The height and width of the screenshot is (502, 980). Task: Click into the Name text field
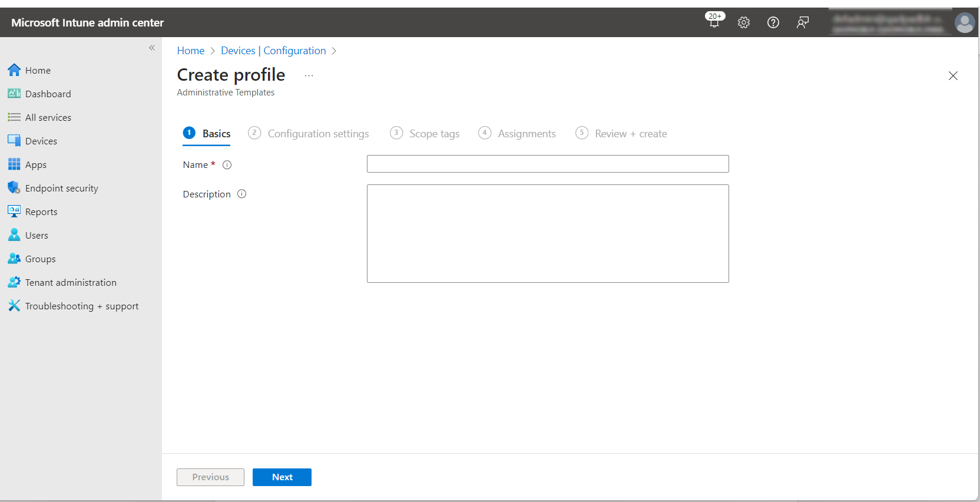(547, 164)
